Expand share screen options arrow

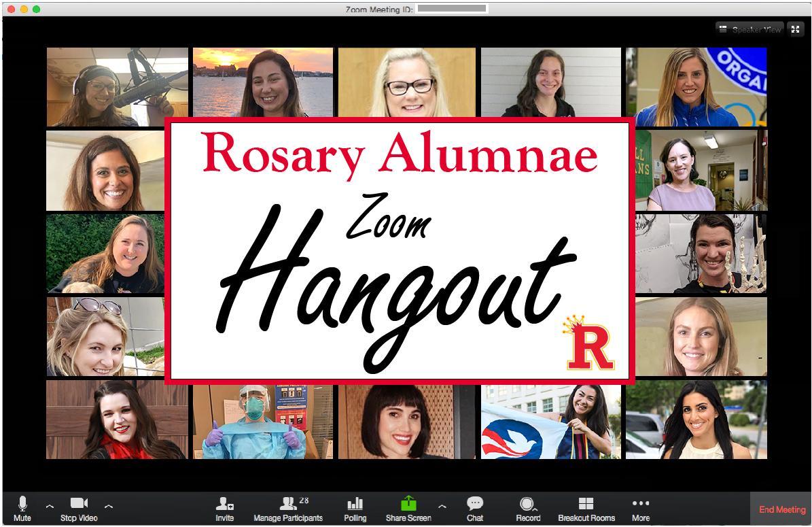click(x=442, y=506)
